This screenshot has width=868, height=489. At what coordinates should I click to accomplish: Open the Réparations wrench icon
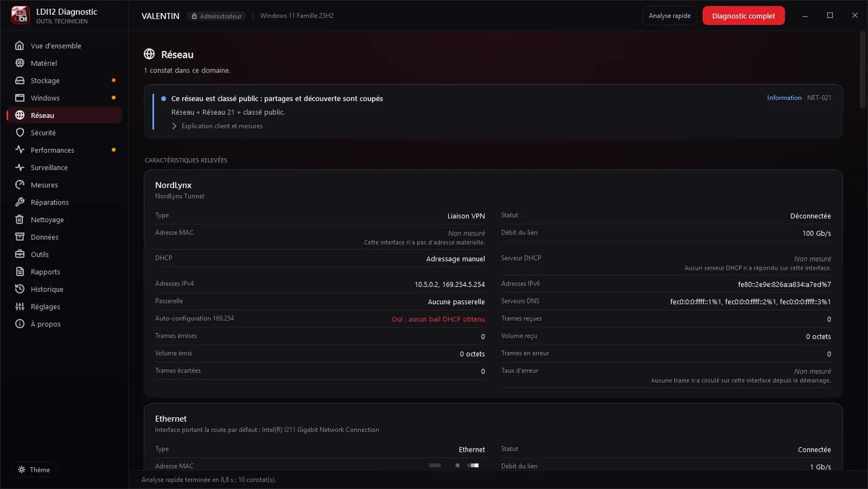coord(20,202)
